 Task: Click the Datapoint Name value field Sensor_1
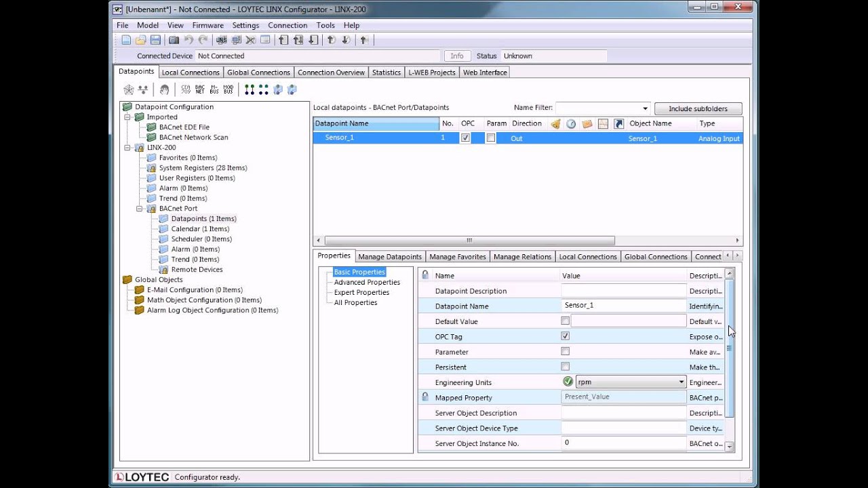(624, 306)
